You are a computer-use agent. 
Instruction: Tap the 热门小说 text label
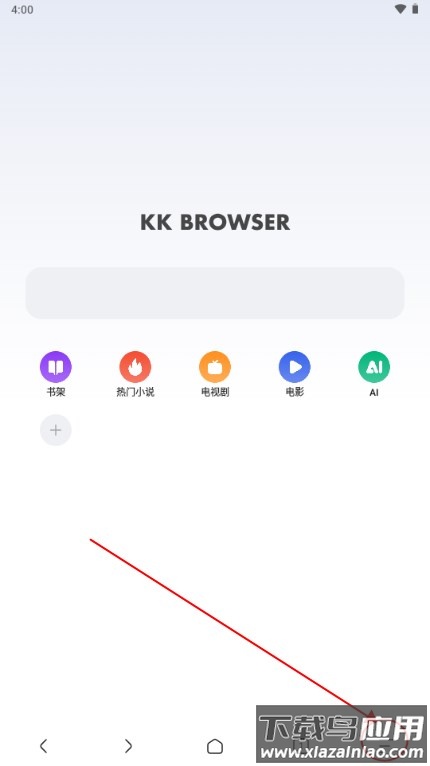[x=135, y=392]
